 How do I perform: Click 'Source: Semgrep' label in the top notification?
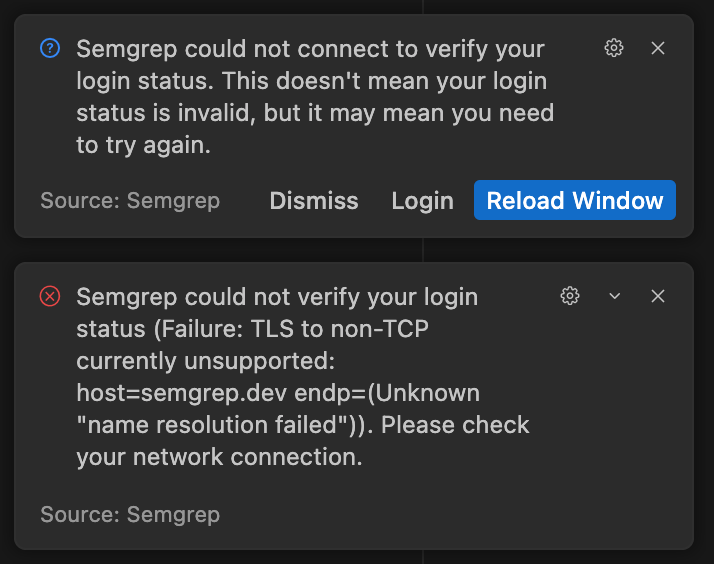tap(130, 201)
